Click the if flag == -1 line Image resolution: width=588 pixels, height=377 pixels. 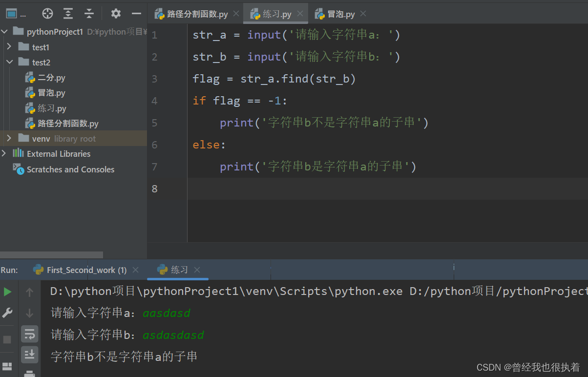click(240, 101)
